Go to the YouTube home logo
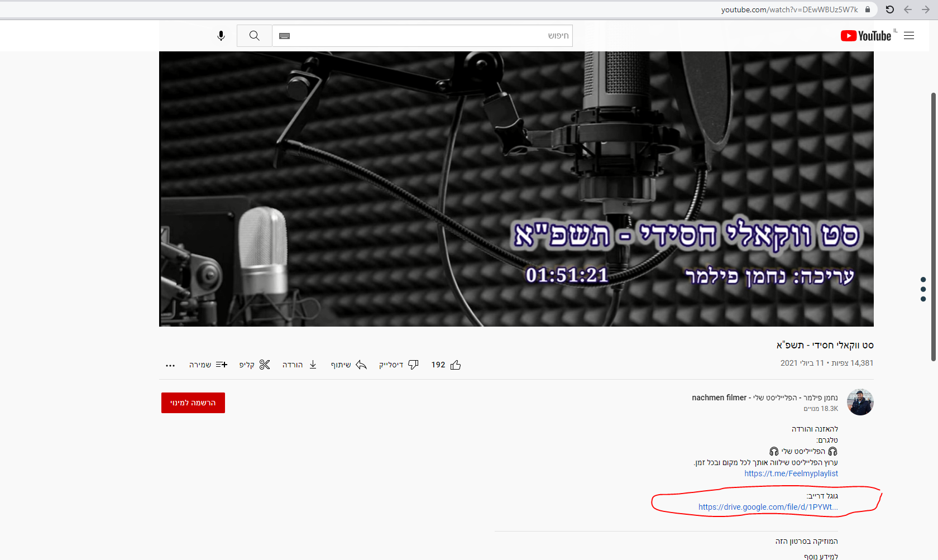 [866, 36]
